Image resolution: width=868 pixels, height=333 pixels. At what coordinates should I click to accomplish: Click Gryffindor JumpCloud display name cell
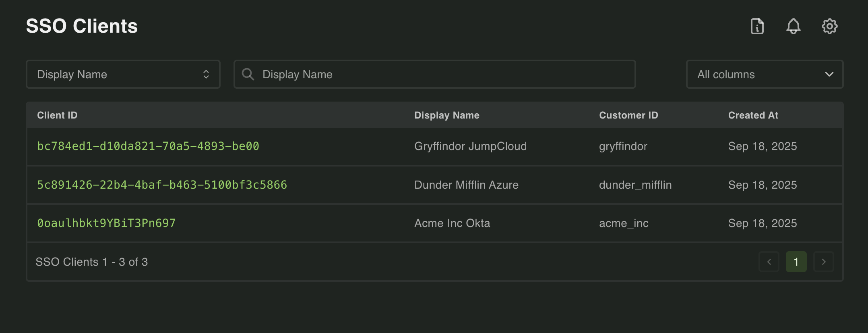470,146
